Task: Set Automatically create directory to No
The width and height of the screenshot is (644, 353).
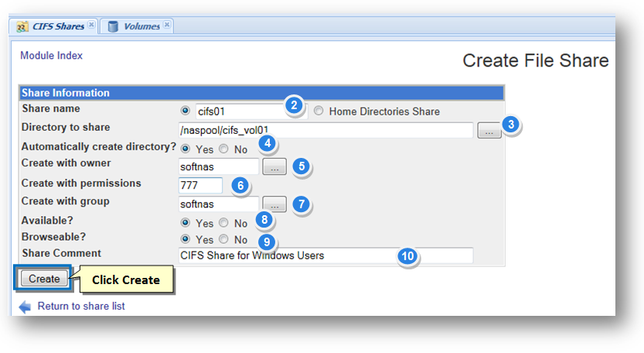Action: click(223, 149)
